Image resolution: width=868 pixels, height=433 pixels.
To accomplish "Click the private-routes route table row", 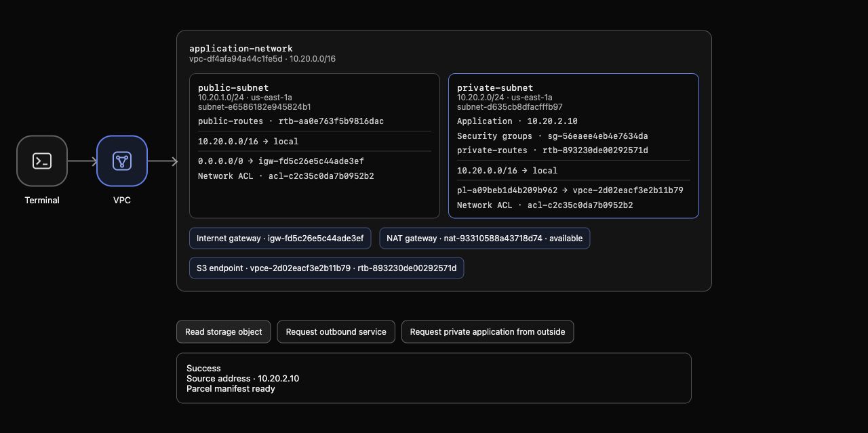I will pos(553,150).
